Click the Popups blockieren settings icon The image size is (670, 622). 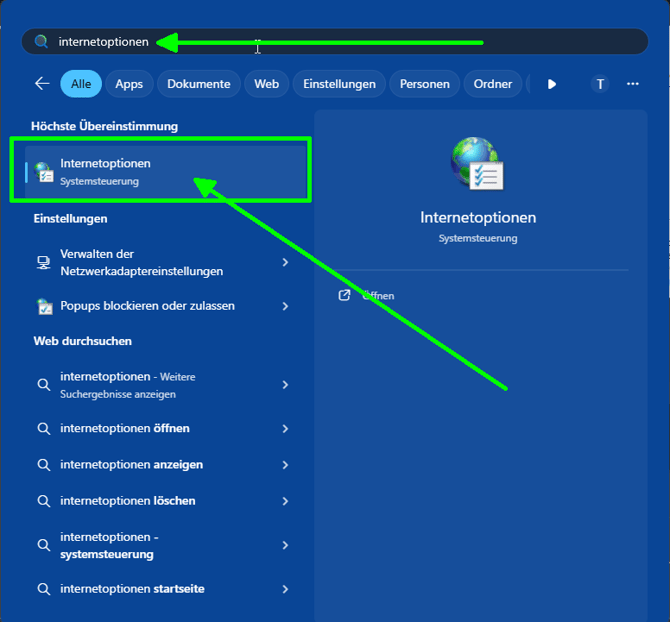[44, 306]
